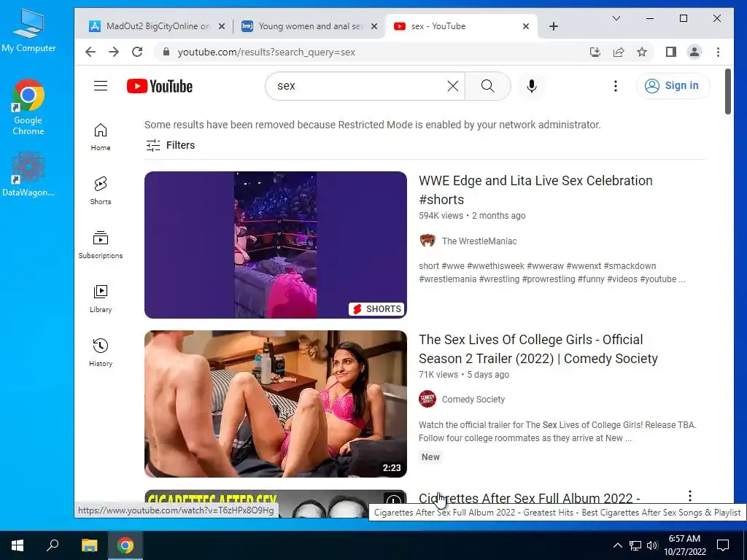Image resolution: width=747 pixels, height=560 pixels.
Task: Select the DataWagon desktop shortcut
Action: tap(28, 174)
